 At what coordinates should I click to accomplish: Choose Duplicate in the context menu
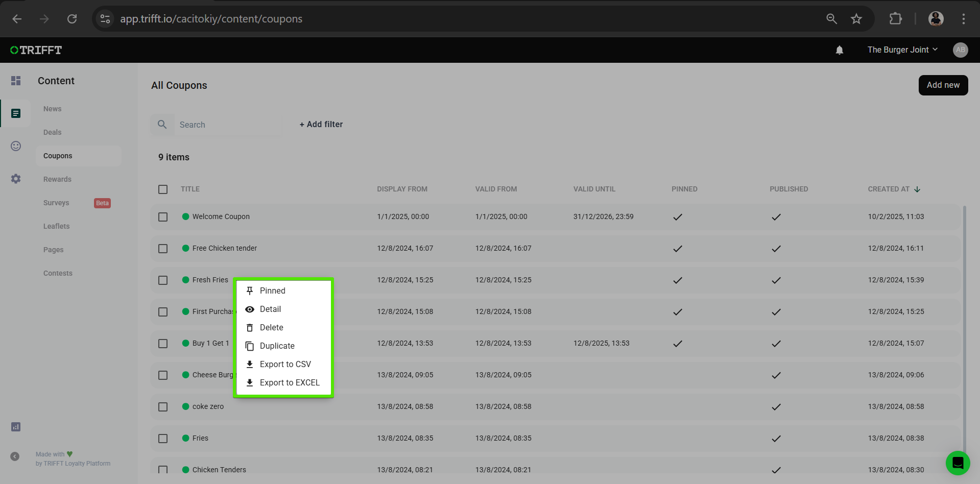tap(283, 346)
